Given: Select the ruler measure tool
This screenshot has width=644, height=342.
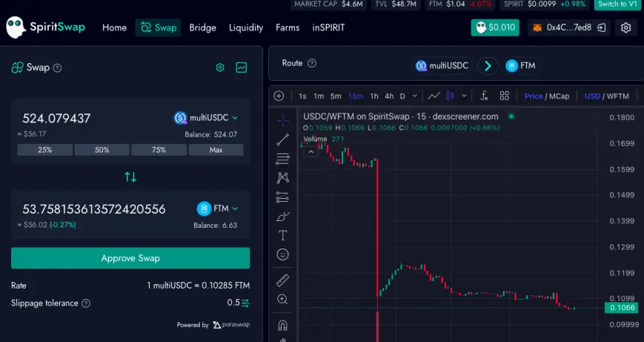Looking at the screenshot, I should point(282,280).
